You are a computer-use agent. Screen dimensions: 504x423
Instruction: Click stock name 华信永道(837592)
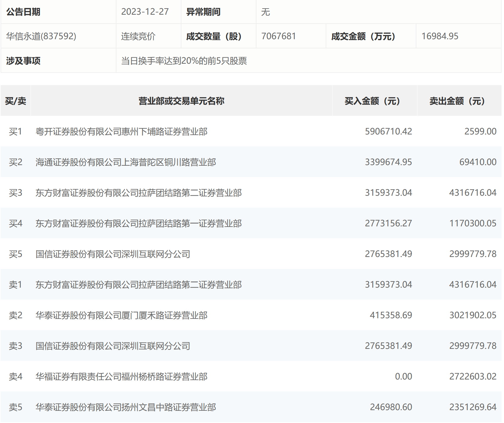coord(41,36)
